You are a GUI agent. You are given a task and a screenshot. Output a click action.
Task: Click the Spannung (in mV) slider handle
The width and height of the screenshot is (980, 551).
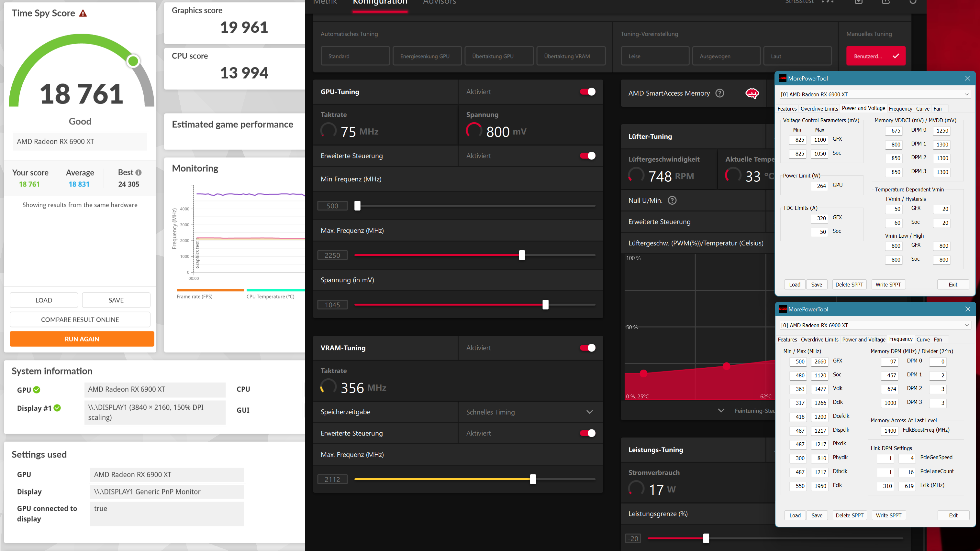coord(545,304)
